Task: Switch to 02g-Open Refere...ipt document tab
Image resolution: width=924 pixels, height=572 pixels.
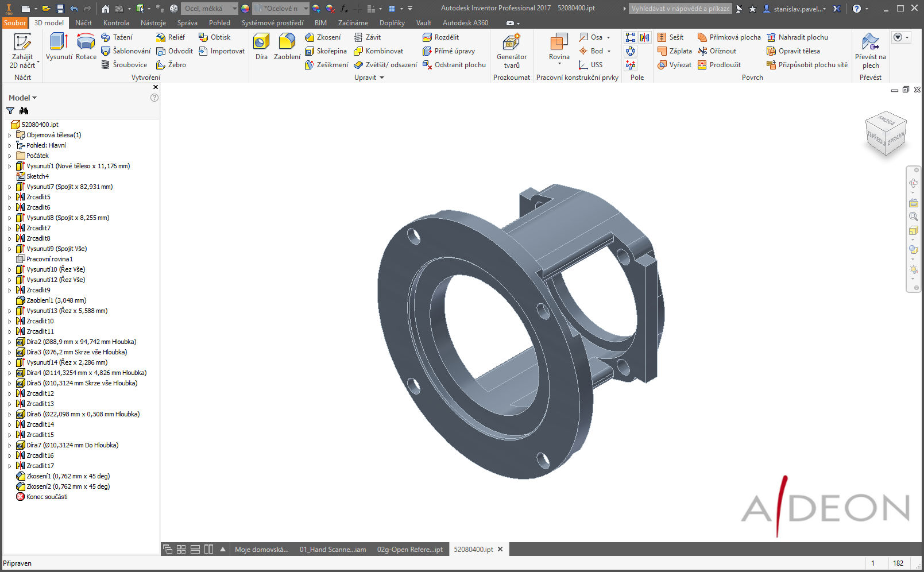Action: point(409,550)
